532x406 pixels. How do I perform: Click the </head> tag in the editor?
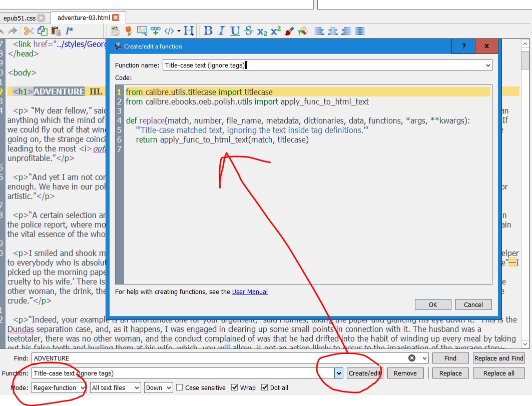click(x=24, y=53)
